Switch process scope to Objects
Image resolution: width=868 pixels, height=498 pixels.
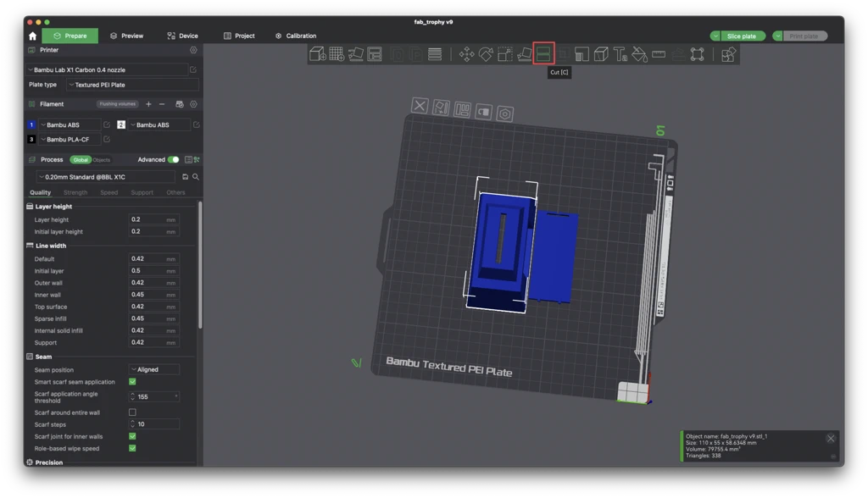pos(102,160)
